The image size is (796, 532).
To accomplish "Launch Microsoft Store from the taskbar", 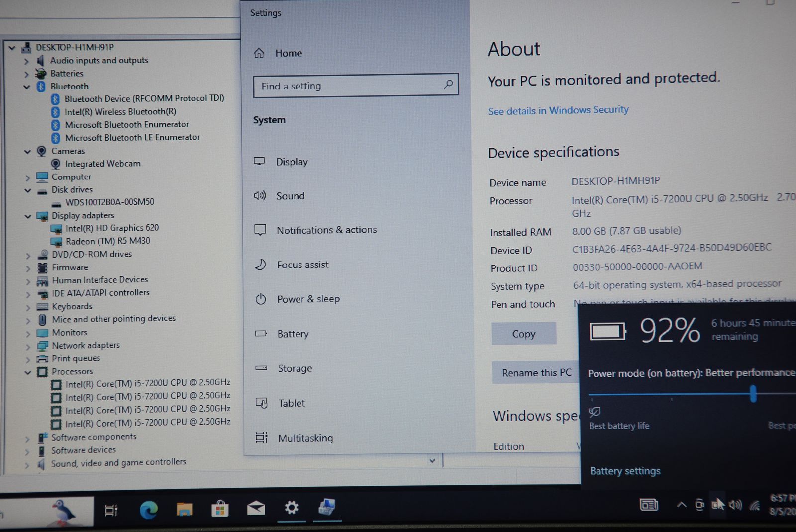I will [220, 509].
